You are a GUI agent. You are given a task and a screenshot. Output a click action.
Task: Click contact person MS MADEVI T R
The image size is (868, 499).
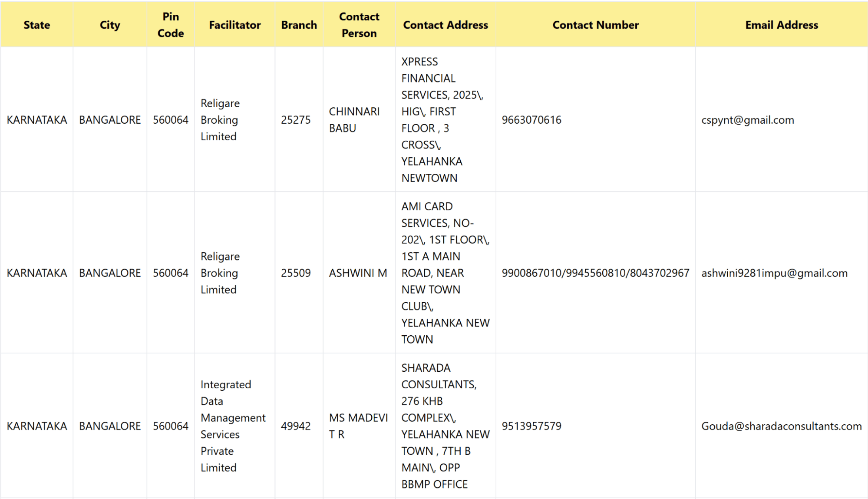click(359, 426)
